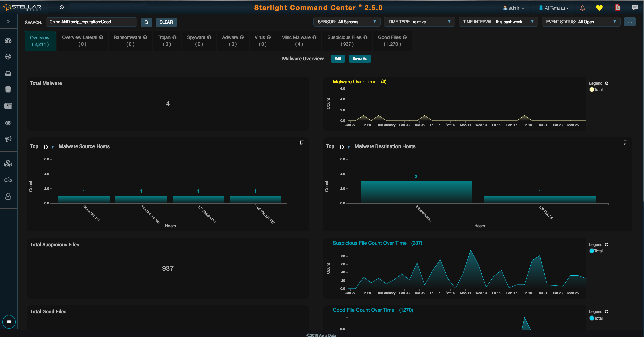Expand the left sidebar with double chevron
The height and width of the screenshot is (337, 644).
[8, 22]
